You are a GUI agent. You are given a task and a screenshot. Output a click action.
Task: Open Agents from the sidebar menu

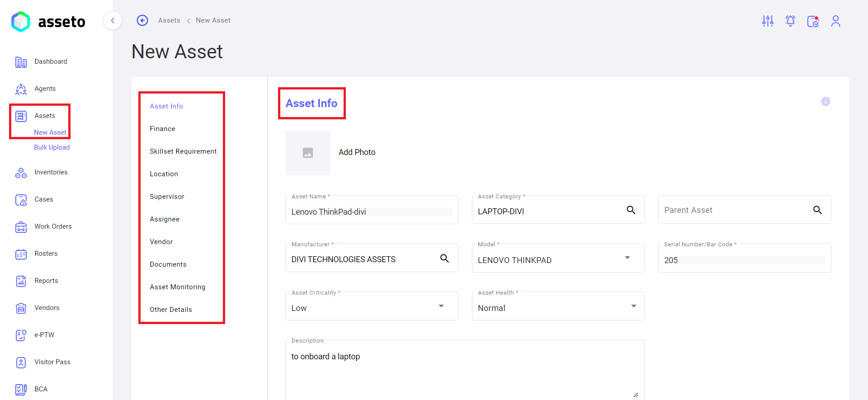45,89
